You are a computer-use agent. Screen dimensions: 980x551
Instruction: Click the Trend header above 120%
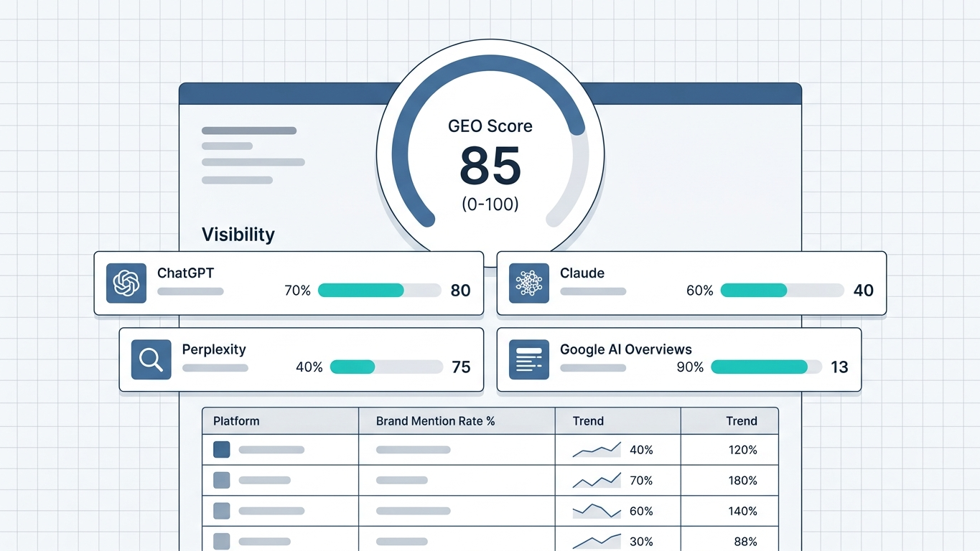[x=742, y=421]
